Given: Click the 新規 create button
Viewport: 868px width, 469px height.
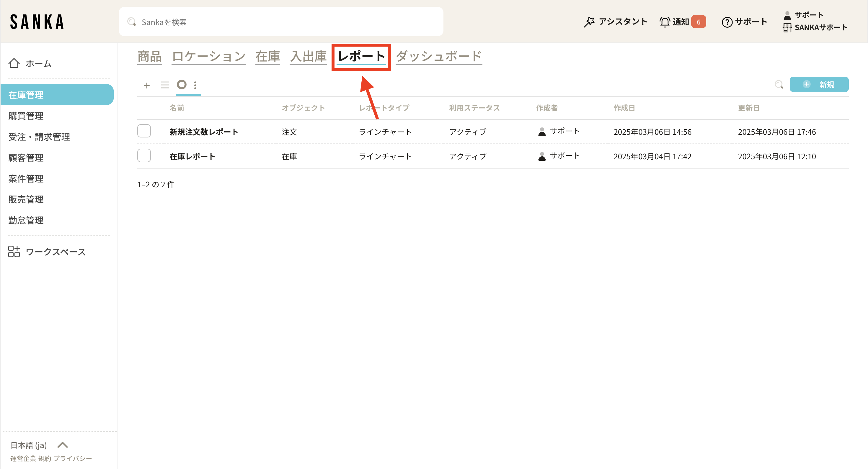Looking at the screenshot, I should point(819,84).
